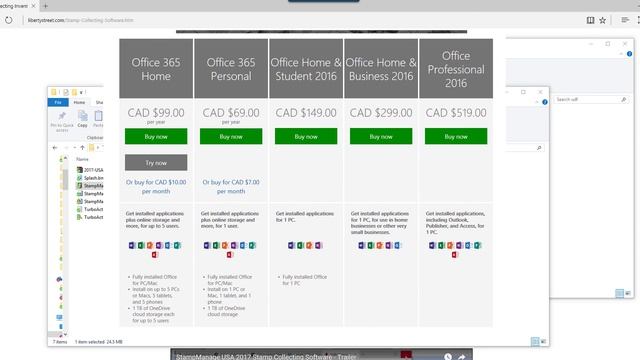
Task: Click the 7 items status bar text
Action: point(60,342)
